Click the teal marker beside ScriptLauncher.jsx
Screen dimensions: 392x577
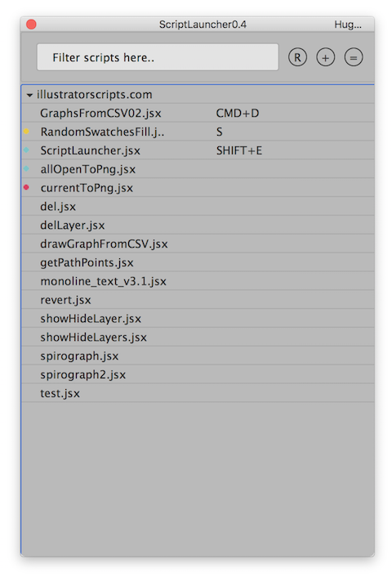26,150
